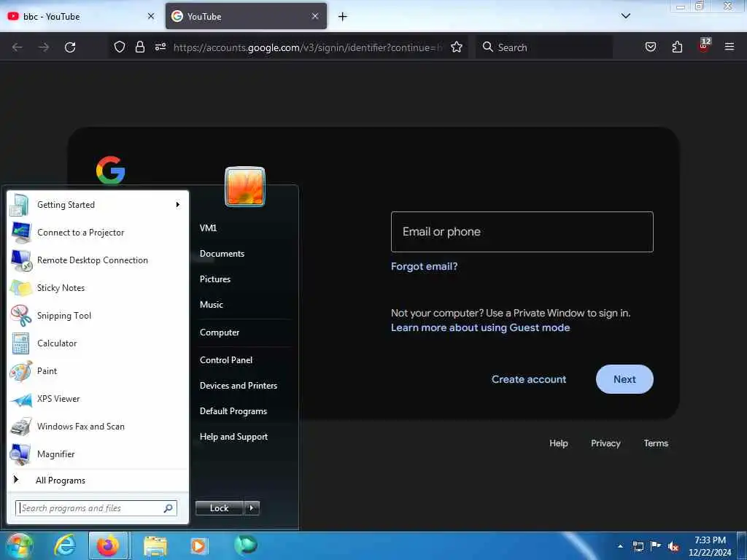Open the shutdown options arrow beside Lock

(x=252, y=508)
